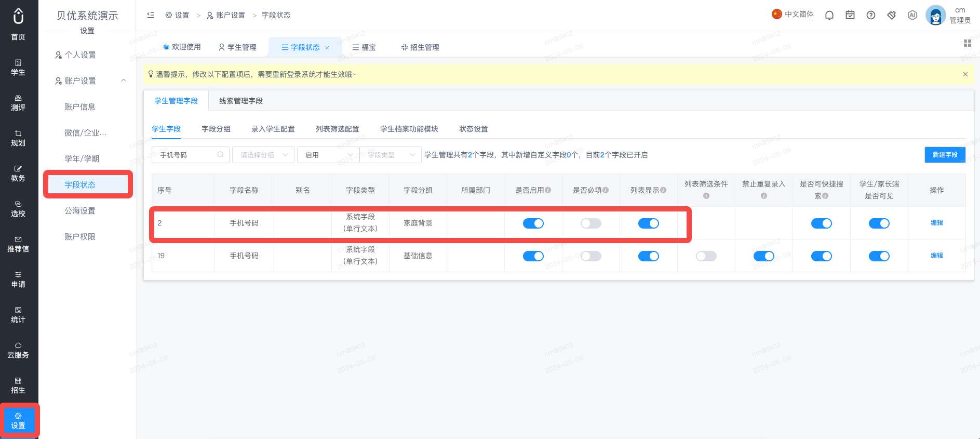Open the calendar icon in header
This screenshot has width=980, height=439.
850,15
